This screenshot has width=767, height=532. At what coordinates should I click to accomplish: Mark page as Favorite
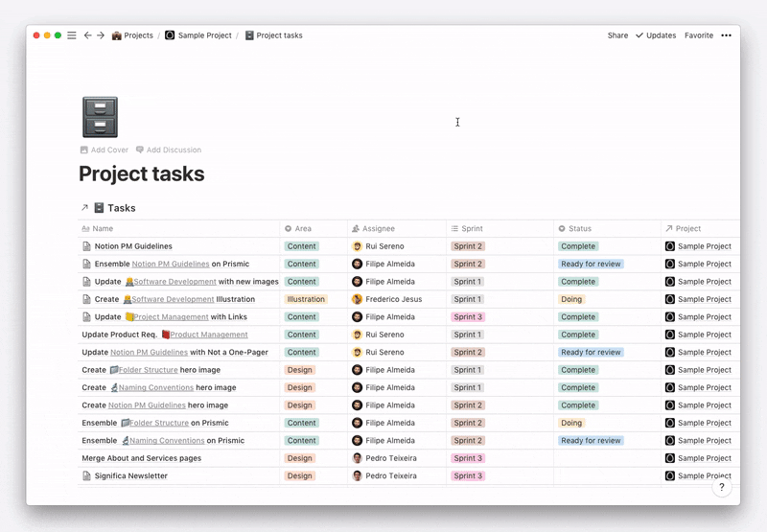(x=699, y=35)
